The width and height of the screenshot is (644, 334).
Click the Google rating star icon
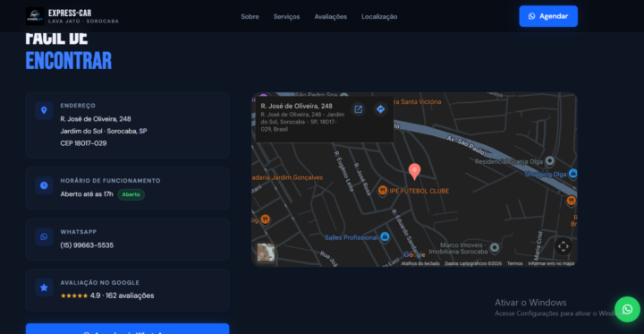(x=44, y=287)
